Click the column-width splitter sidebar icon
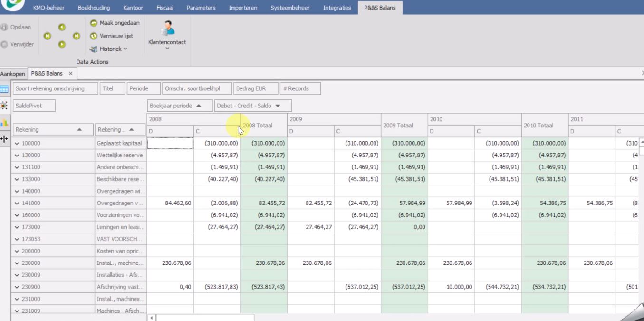644x321 pixels. coord(5,139)
